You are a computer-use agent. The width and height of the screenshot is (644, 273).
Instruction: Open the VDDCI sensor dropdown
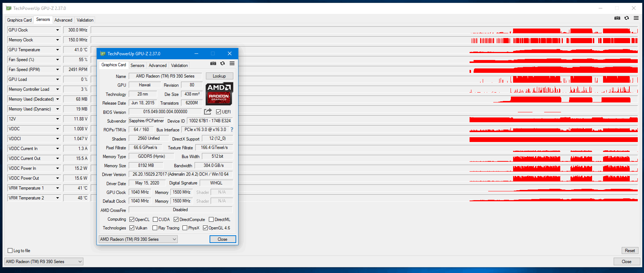coord(57,139)
